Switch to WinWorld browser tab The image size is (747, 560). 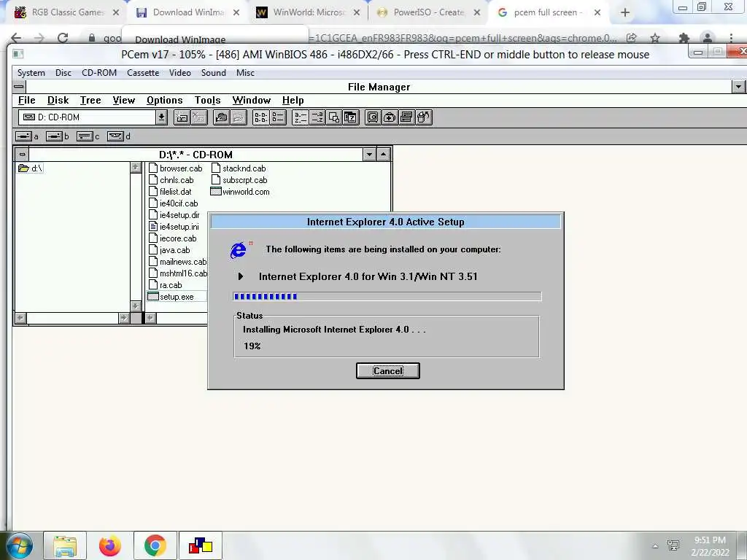pyautogui.click(x=309, y=12)
